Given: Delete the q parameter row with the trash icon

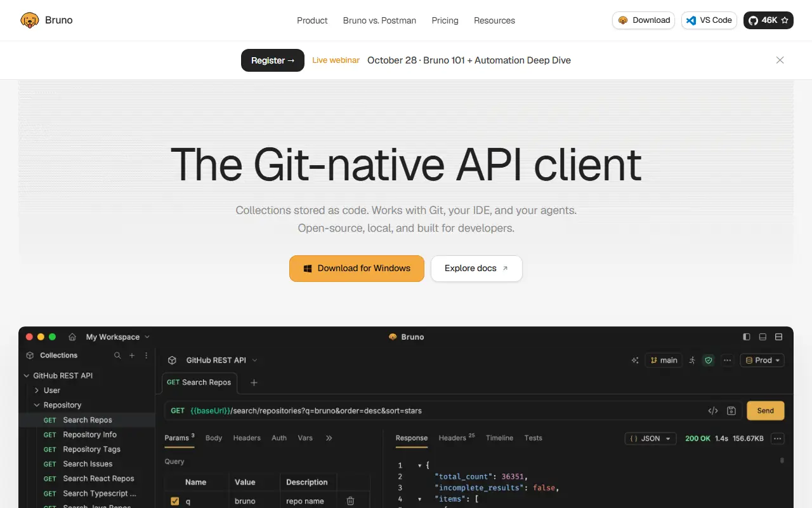Looking at the screenshot, I should [350, 501].
